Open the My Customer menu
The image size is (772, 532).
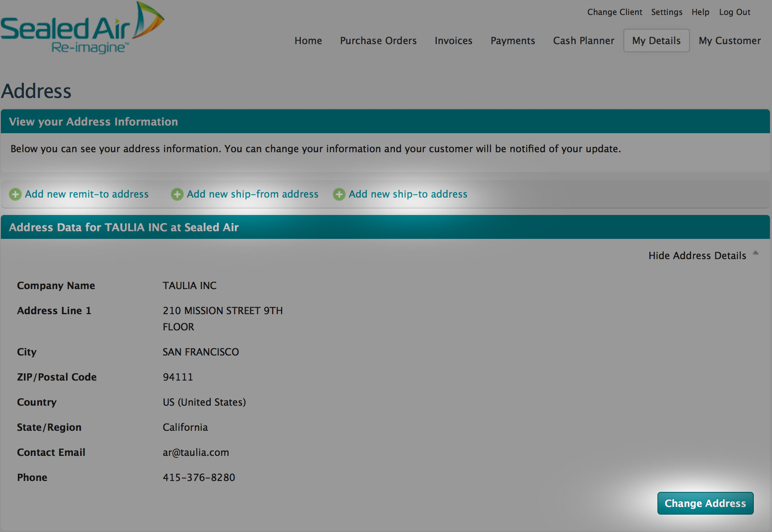click(x=729, y=40)
